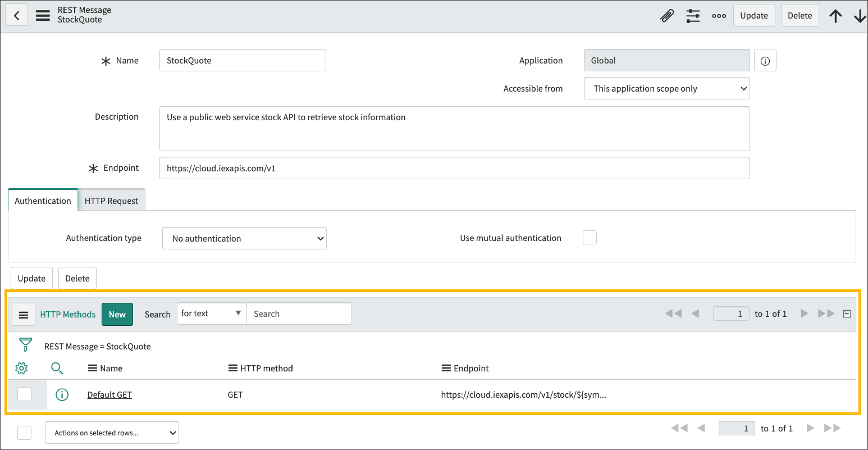The image size is (868, 450).
Task: Enable Use mutual authentication checkbox
Action: [590, 238]
